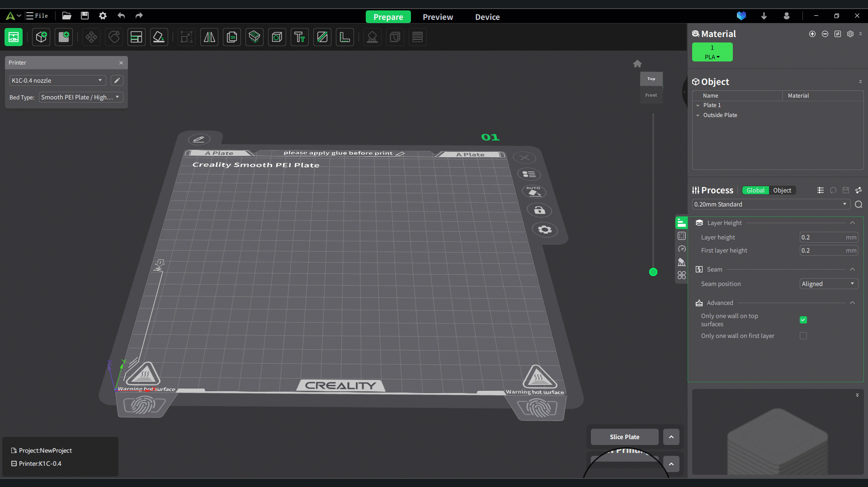Image resolution: width=868 pixels, height=487 pixels.
Task: Collapse the Layer Height section
Action: (852, 223)
